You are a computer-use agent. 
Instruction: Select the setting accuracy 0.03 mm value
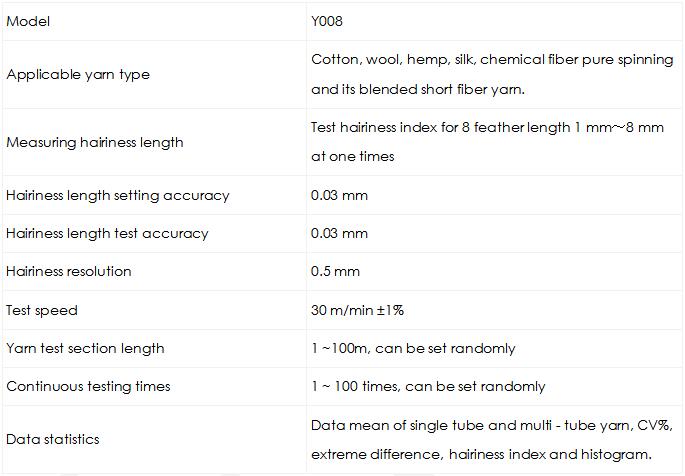339,195
